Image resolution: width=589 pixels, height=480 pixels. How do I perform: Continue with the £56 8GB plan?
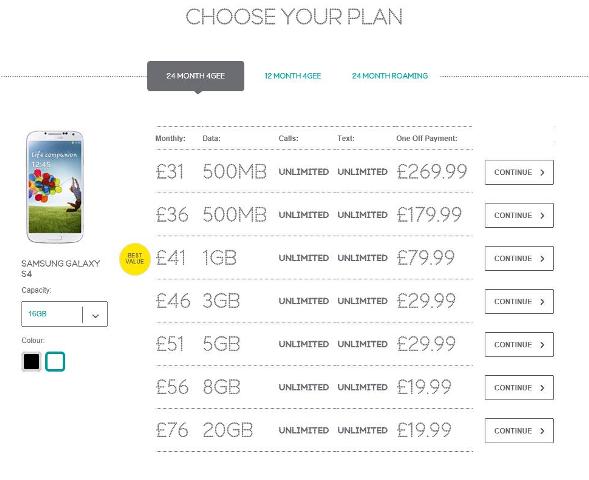point(519,388)
